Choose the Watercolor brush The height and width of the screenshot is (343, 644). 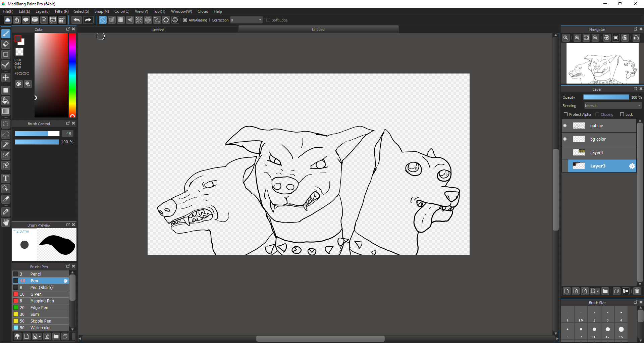[41, 328]
